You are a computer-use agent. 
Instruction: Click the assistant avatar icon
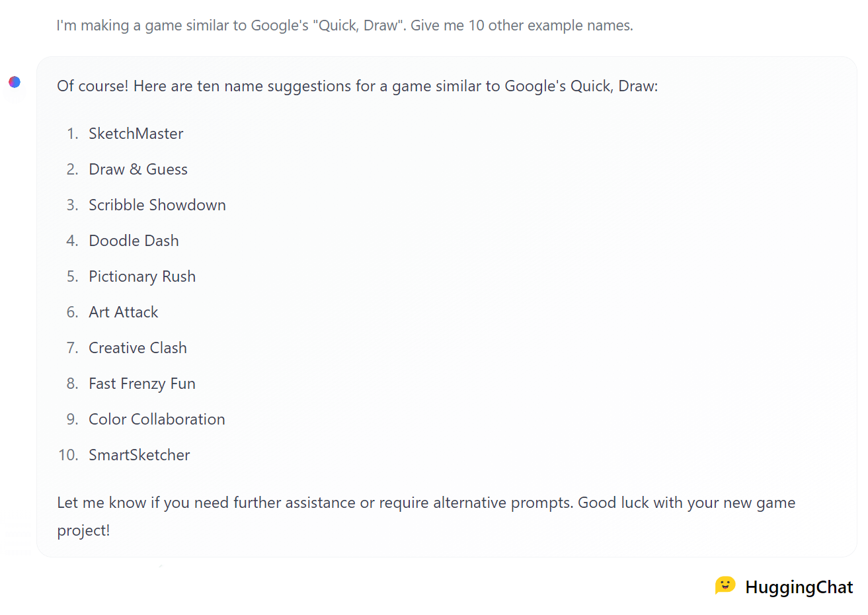click(15, 82)
